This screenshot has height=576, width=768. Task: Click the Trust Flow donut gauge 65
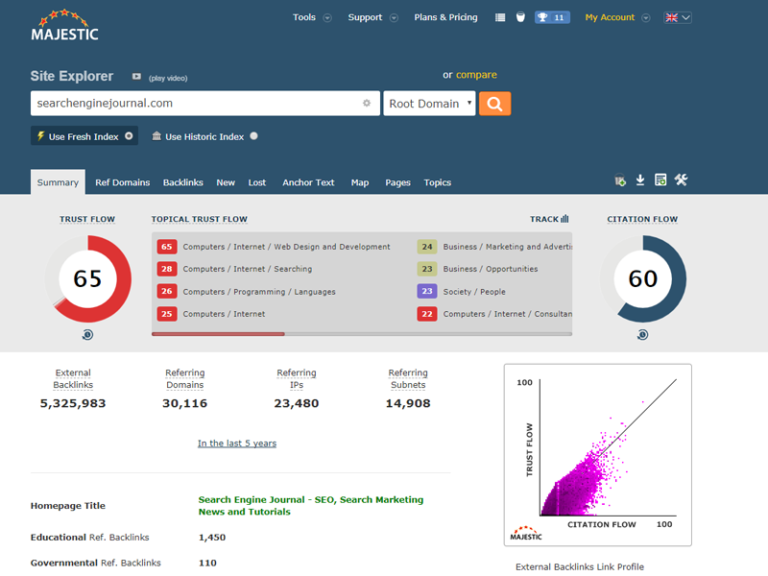(x=88, y=279)
